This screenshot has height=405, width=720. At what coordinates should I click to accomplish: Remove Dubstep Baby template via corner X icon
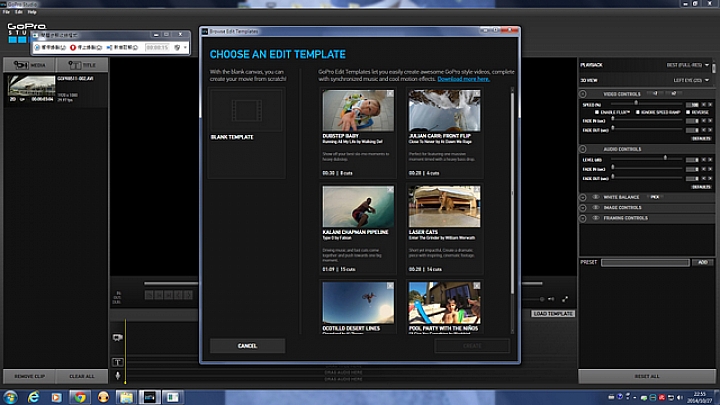(390, 94)
